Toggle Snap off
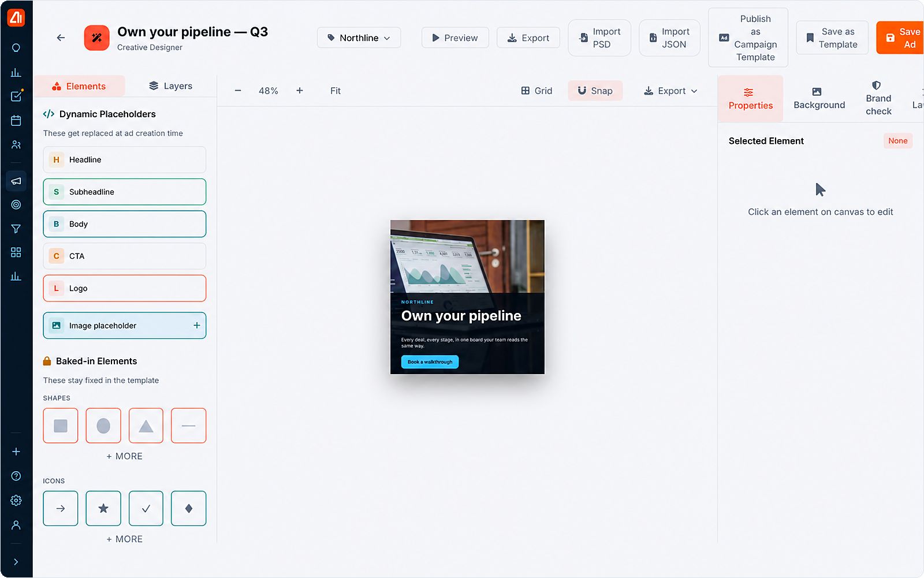This screenshot has width=924, height=578. pos(595,91)
